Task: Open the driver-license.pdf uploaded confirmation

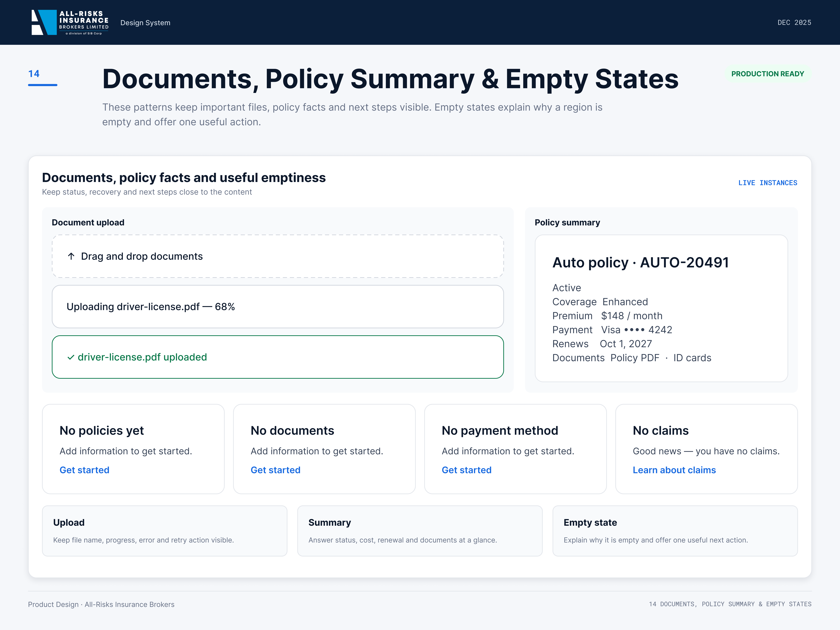Action: pyautogui.click(x=278, y=357)
